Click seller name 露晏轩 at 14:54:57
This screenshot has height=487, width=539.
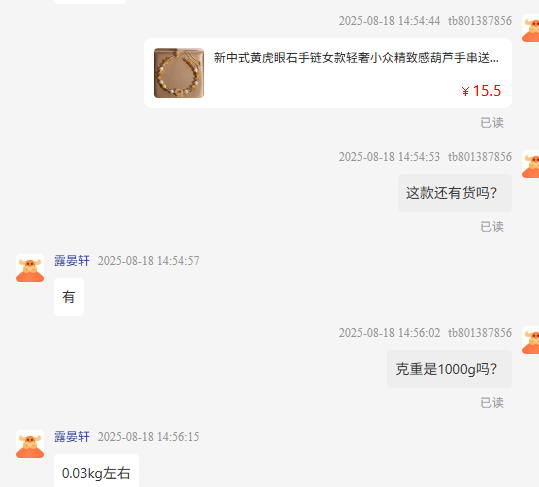pos(72,261)
